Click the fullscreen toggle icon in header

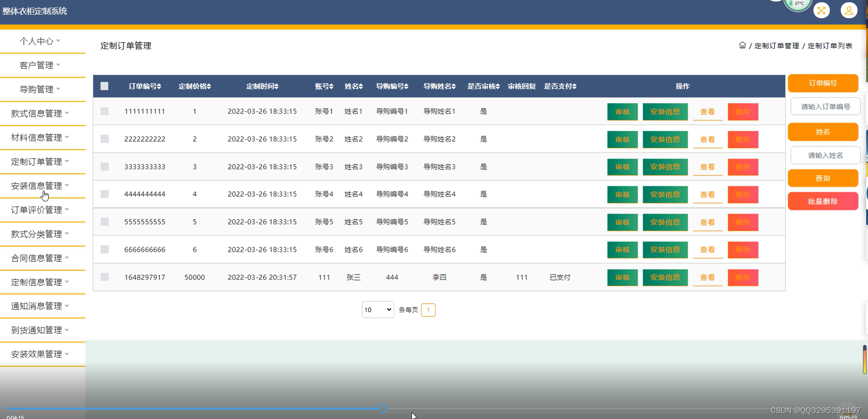pyautogui.click(x=821, y=10)
